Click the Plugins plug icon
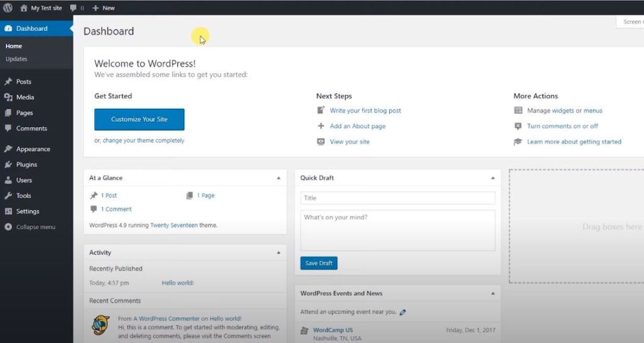 8,164
